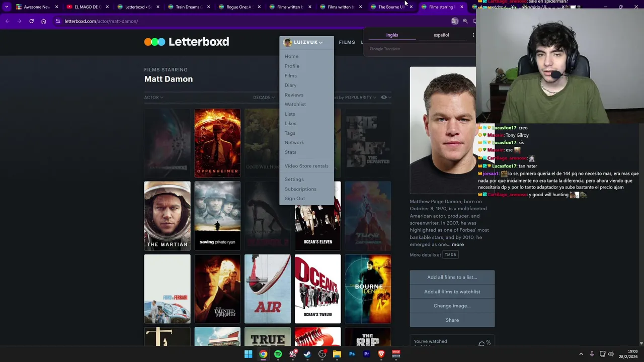Open Lists from account menu
The width and height of the screenshot is (644, 362).
[x=290, y=114]
